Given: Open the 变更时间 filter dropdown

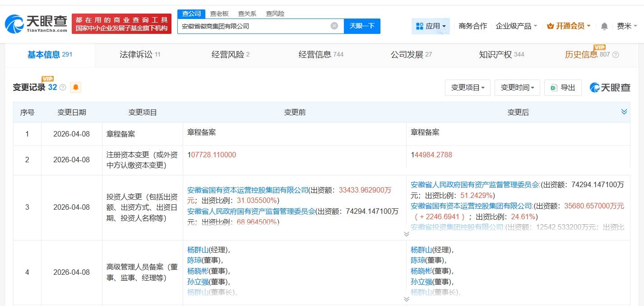Looking at the screenshot, I should 517,88.
